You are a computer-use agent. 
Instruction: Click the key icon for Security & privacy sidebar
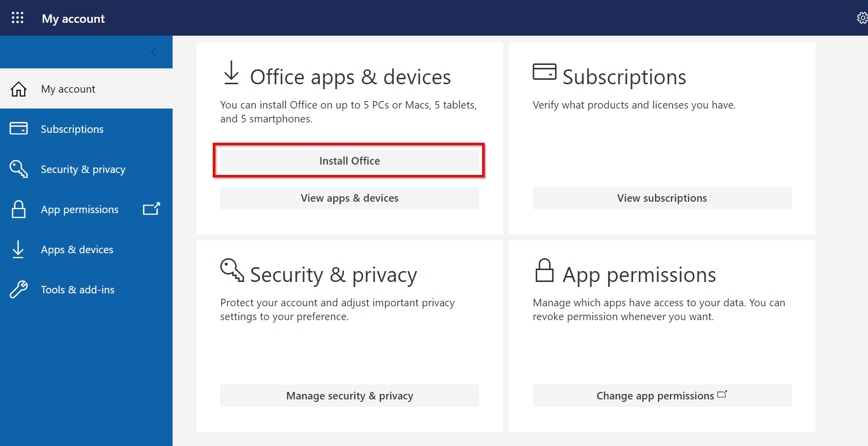19,169
